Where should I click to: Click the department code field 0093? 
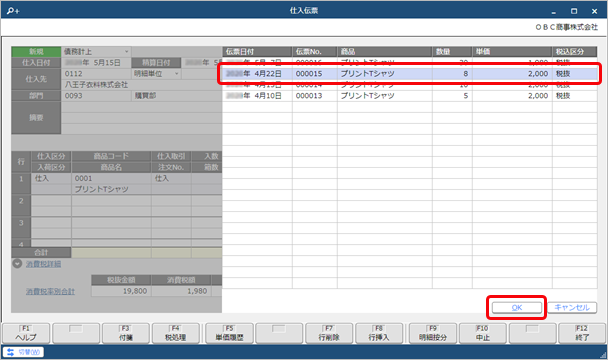pyautogui.click(x=96, y=96)
